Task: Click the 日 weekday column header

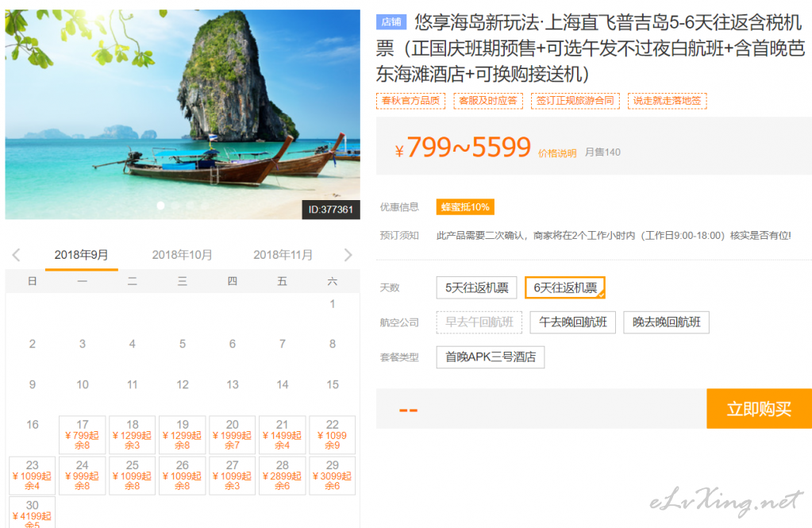Action: point(32,281)
